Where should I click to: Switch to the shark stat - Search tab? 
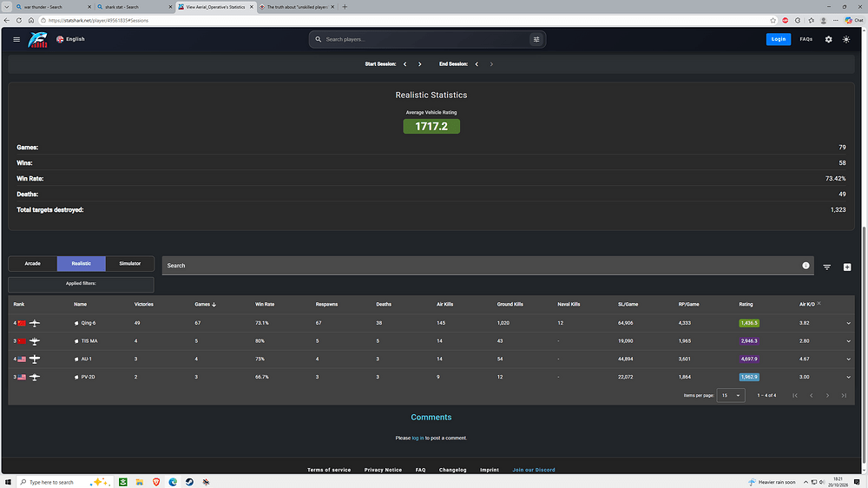[x=133, y=7]
